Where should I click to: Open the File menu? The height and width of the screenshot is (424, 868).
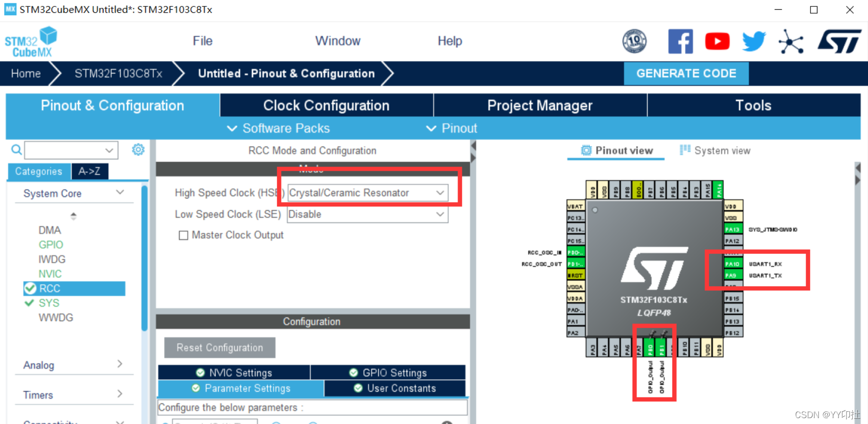203,41
